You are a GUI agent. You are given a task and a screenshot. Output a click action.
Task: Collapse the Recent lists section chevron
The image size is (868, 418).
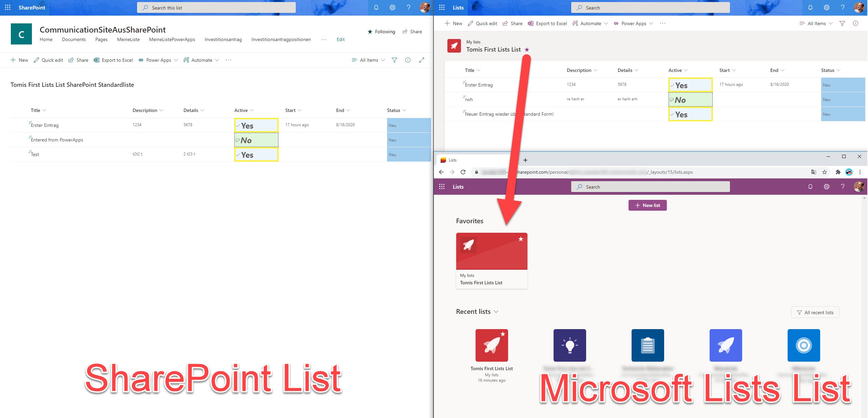point(496,311)
